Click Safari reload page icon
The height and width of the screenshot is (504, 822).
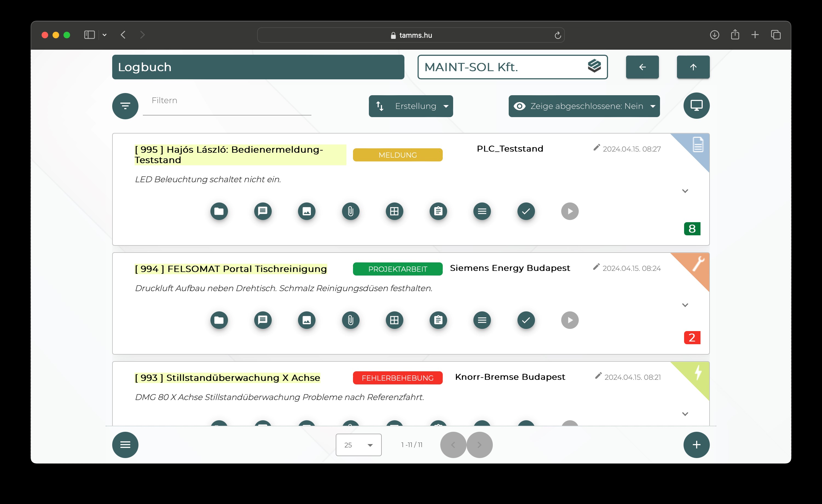(x=557, y=35)
